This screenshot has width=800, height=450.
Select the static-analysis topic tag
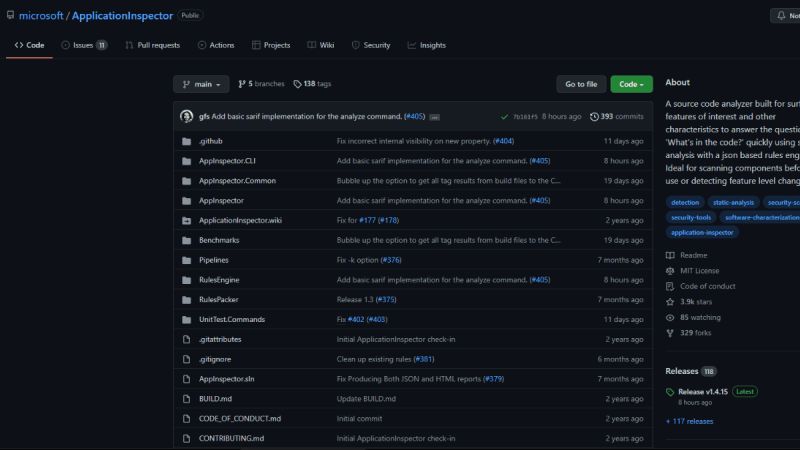coord(733,203)
